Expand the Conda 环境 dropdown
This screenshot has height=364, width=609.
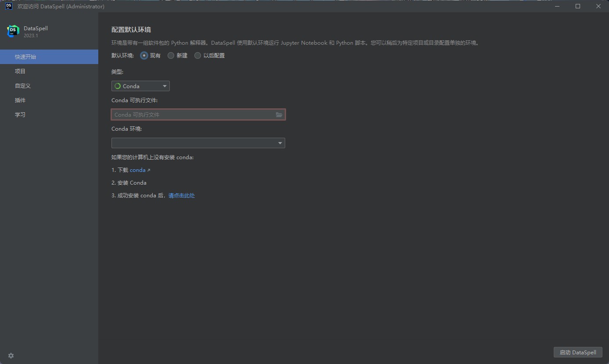280,143
